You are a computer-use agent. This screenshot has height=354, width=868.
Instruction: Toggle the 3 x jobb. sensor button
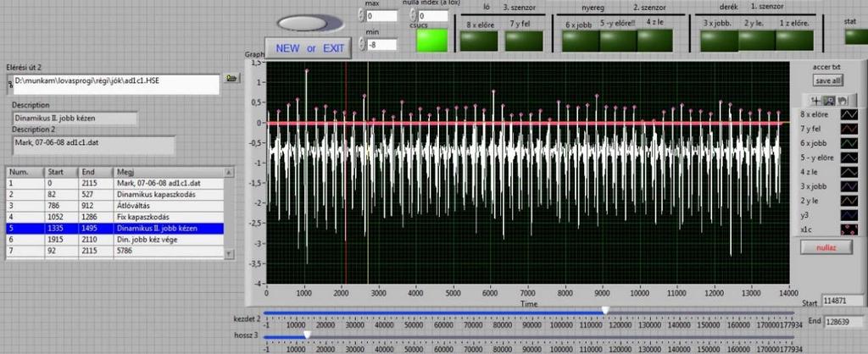click(x=719, y=41)
